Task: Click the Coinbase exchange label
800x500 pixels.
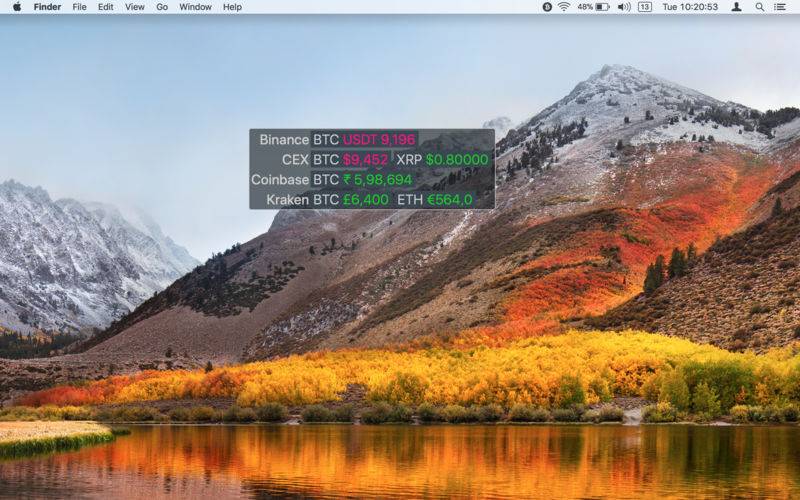Action: pos(280,180)
